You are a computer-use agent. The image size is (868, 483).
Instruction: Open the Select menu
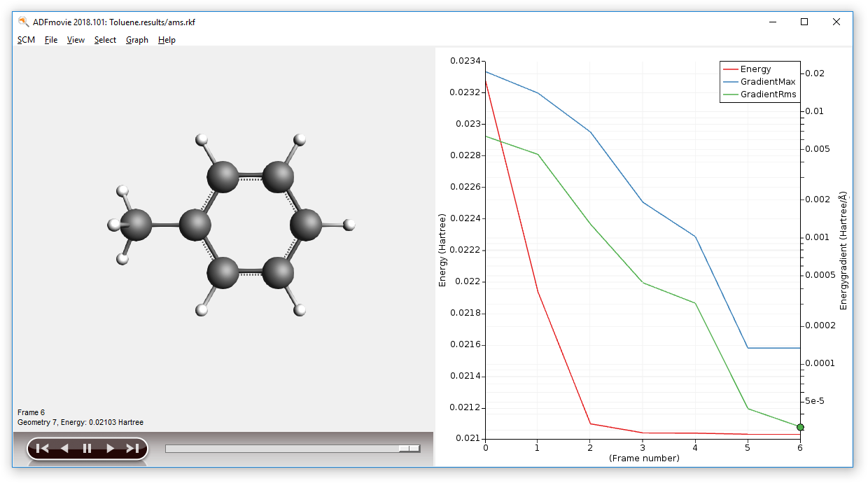pos(105,40)
